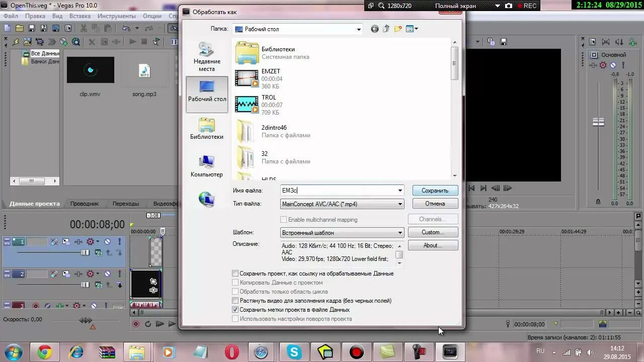Toggle Stretch video to fill output frame
The image size is (644, 362).
pyautogui.click(x=235, y=301)
